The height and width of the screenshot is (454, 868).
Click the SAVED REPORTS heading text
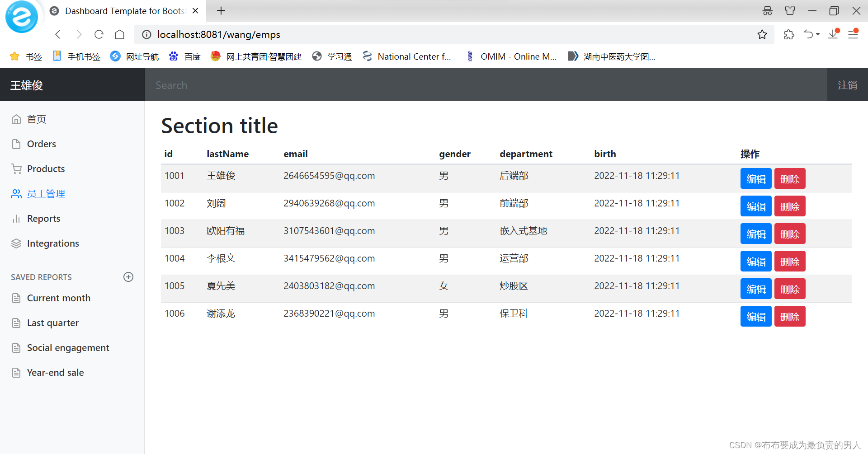tap(41, 277)
